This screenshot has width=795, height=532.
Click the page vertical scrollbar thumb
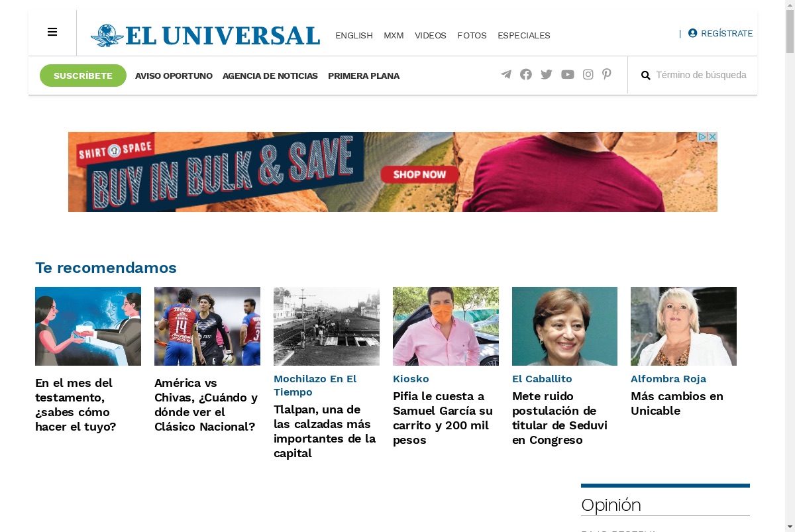click(x=790, y=31)
